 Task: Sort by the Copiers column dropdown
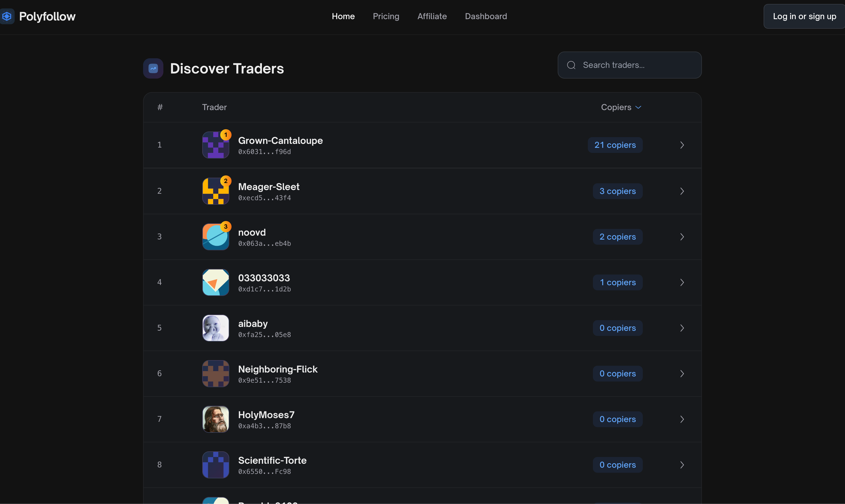621,107
